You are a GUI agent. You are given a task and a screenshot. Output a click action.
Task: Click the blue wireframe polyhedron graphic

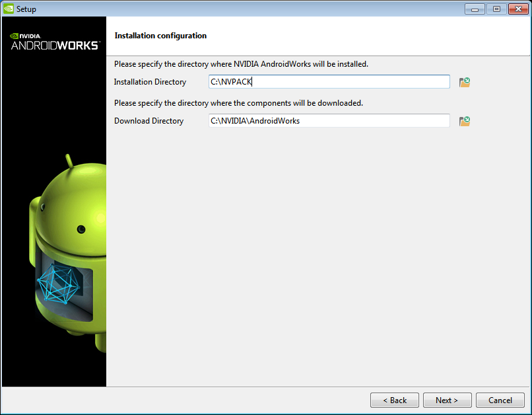[x=58, y=284]
